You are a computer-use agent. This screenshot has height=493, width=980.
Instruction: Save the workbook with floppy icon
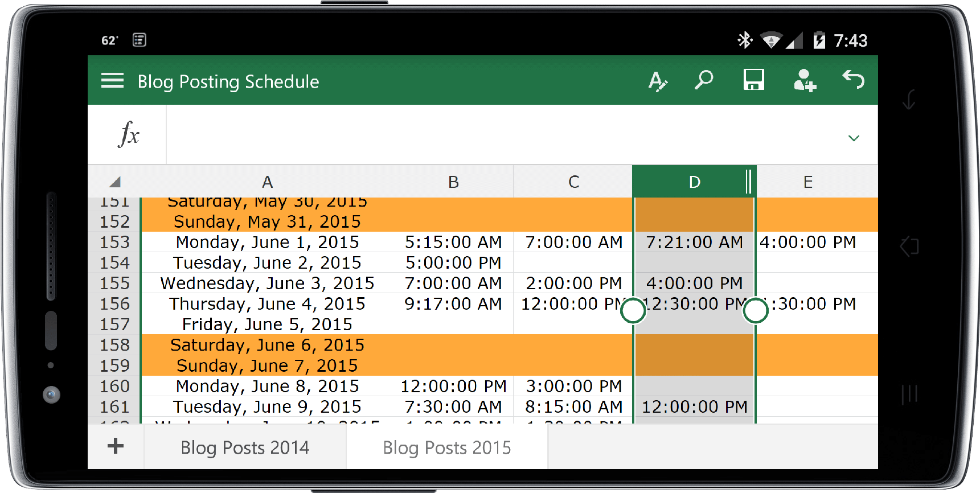click(753, 80)
